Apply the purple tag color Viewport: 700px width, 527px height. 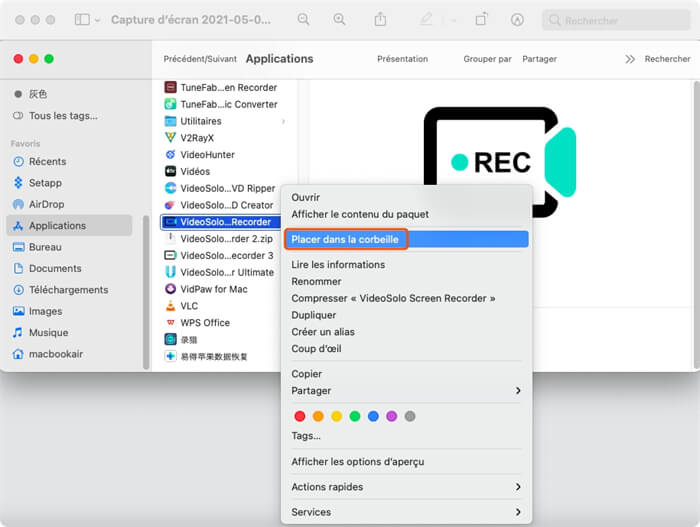tap(392, 416)
